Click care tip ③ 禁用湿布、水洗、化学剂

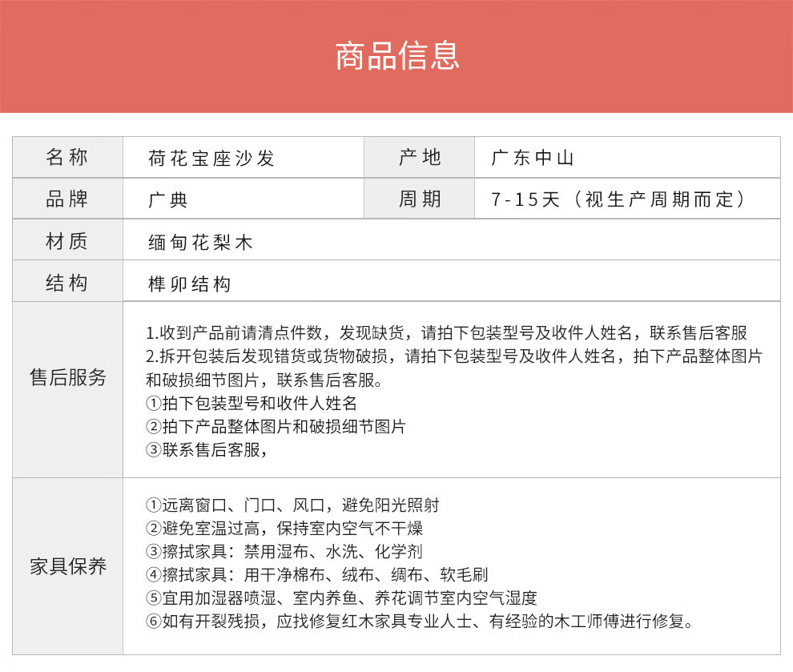point(284,552)
